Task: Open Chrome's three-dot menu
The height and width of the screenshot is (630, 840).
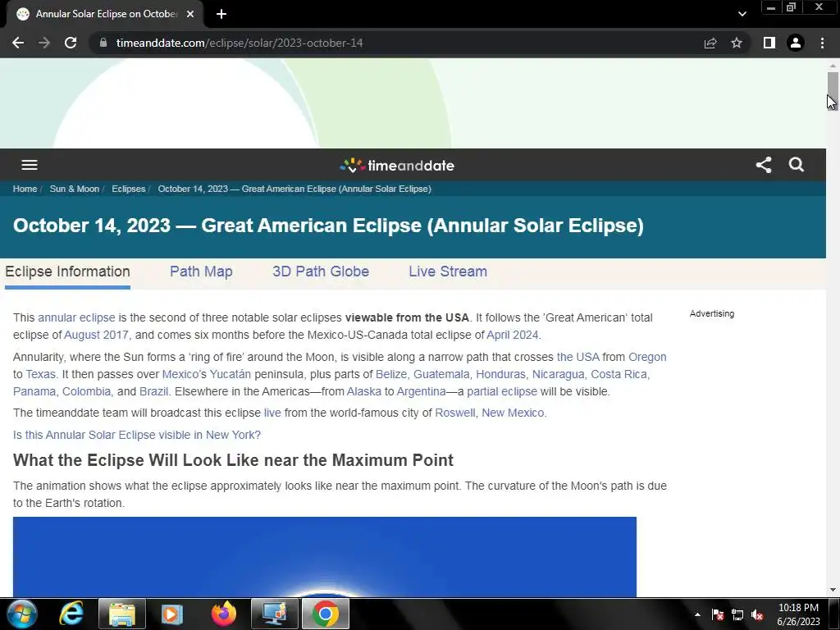Action: point(822,43)
